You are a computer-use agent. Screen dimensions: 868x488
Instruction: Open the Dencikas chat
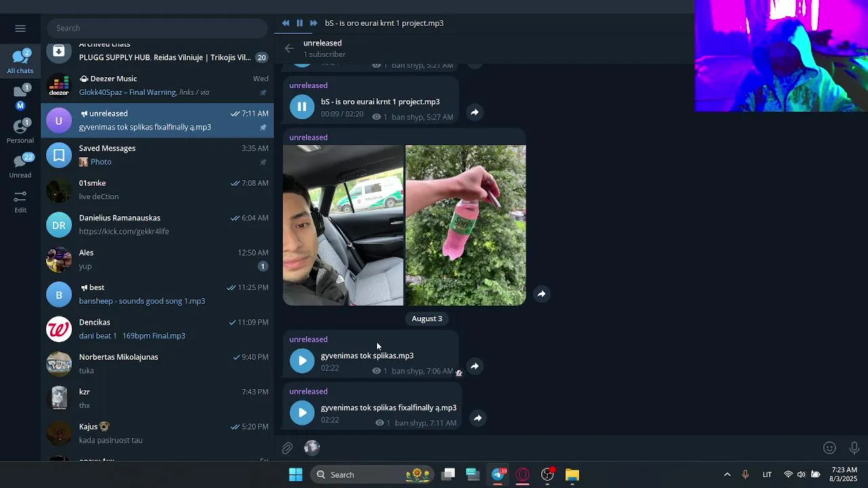157,329
